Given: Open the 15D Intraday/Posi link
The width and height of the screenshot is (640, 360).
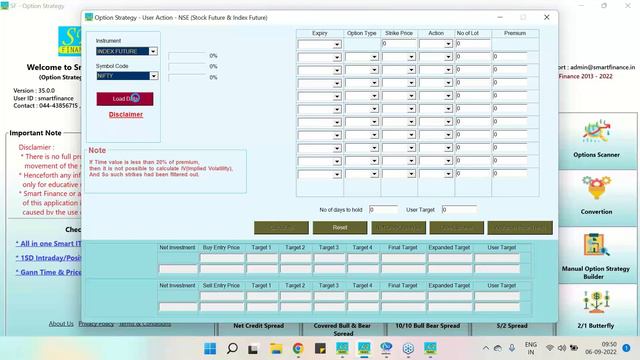Looking at the screenshot, I should [x=49, y=258].
